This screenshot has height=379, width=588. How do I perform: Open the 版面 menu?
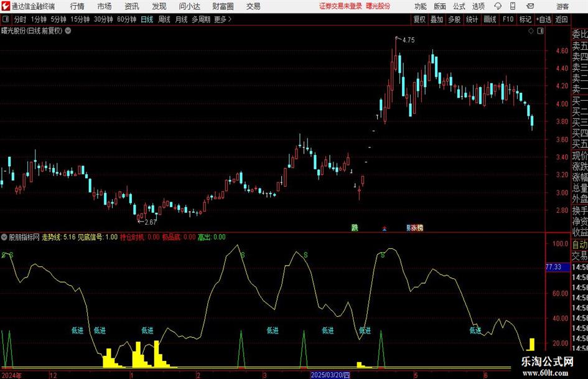click(x=440, y=6)
